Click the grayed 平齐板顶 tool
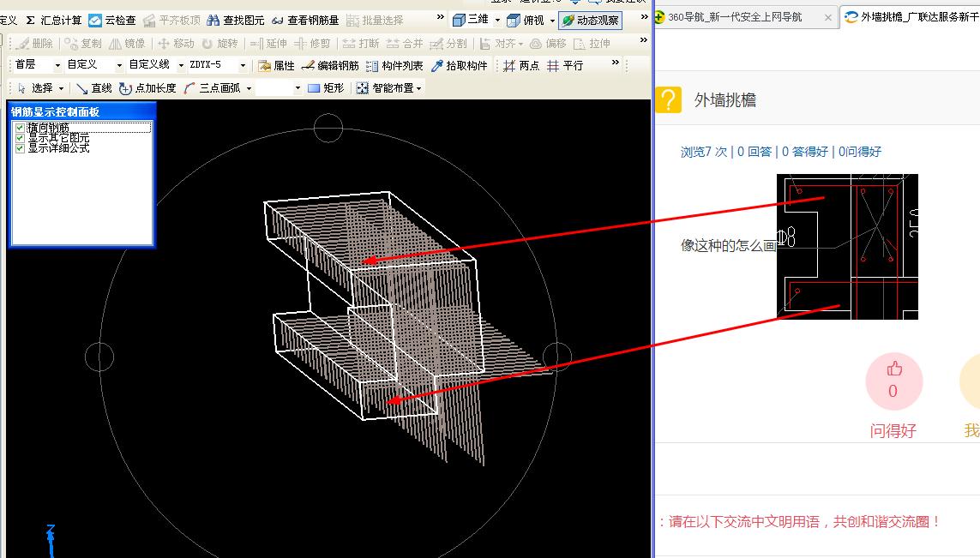980x558 pixels. tap(171, 20)
